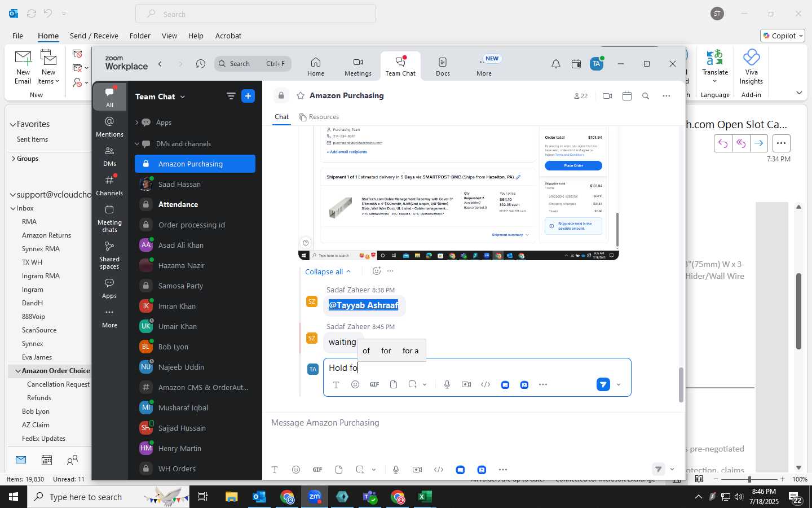The height and width of the screenshot is (508, 812).
Task: Open Meeting chats in sidebar
Action: 109,218
